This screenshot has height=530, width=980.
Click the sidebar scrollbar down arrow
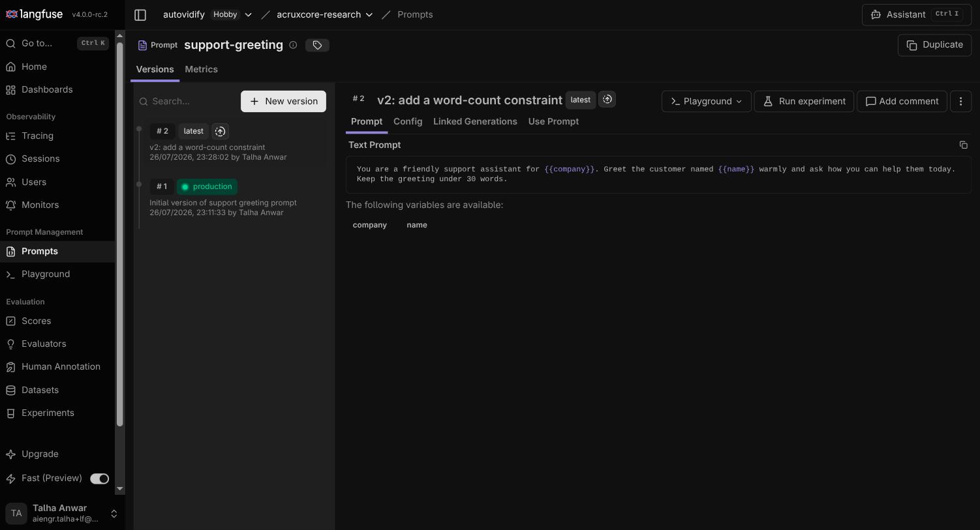119,488
